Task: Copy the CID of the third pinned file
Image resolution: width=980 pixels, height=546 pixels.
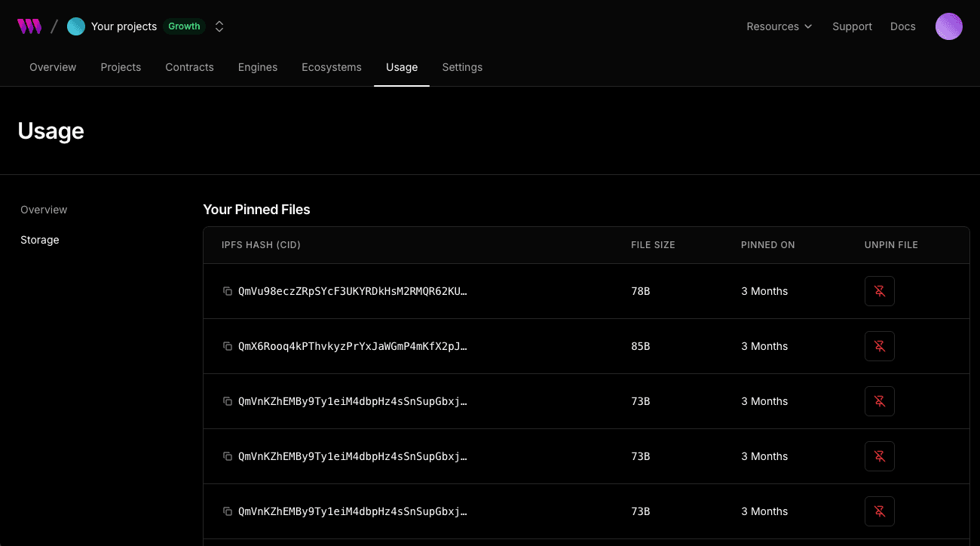Action: 228,401
